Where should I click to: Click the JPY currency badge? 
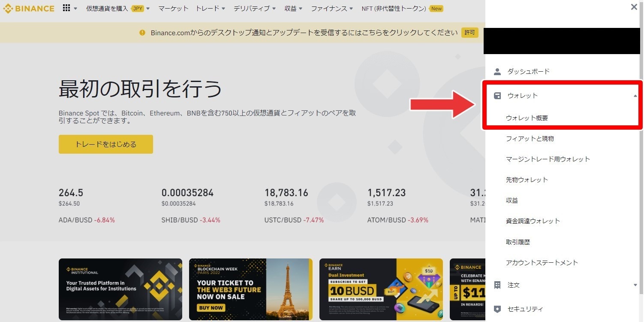tap(138, 9)
